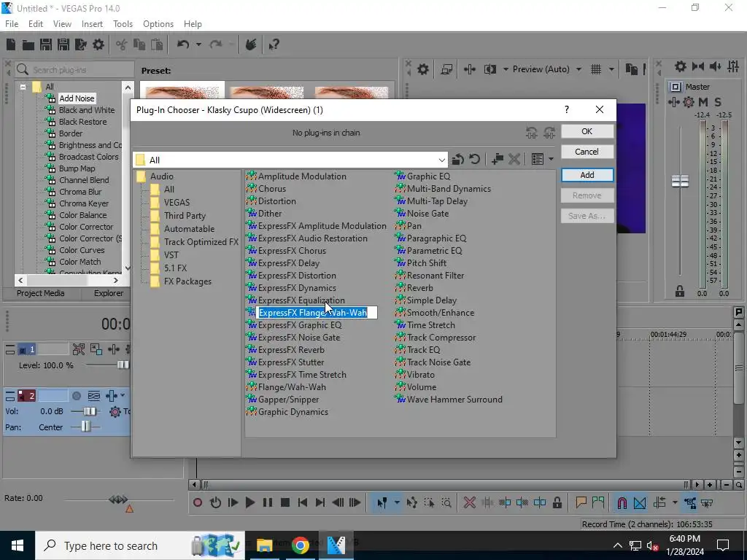Click Cancel in the Plug-In Chooser
This screenshot has height=560, width=747.
587,152
